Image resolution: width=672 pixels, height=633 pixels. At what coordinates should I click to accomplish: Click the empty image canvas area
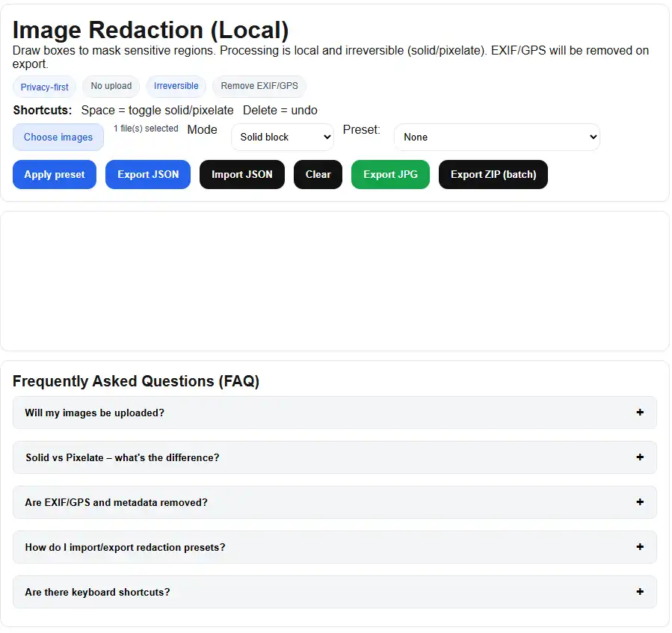[x=335, y=281]
